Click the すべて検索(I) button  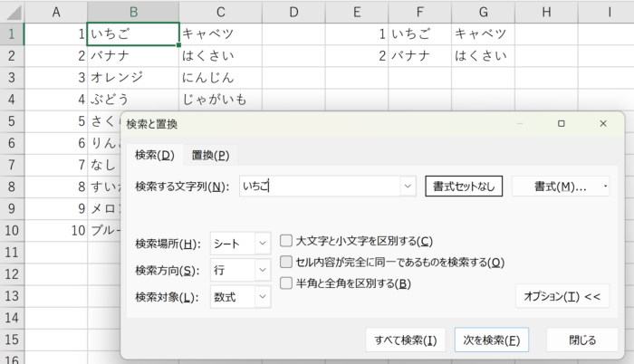coord(406,340)
